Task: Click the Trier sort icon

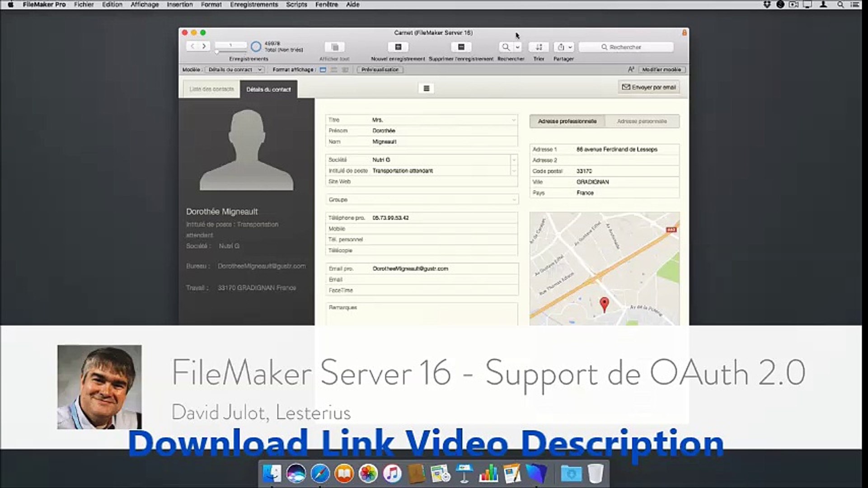Action: pyautogui.click(x=539, y=47)
